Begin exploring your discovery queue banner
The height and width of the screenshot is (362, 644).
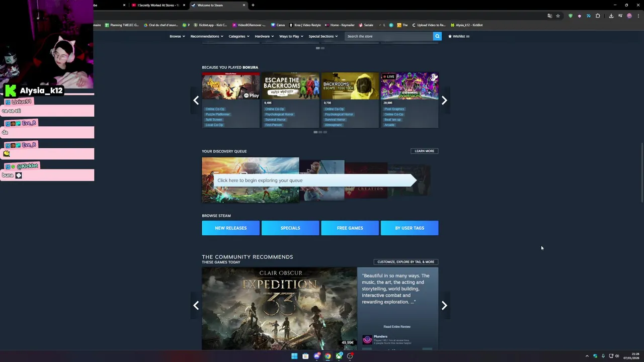(314, 180)
